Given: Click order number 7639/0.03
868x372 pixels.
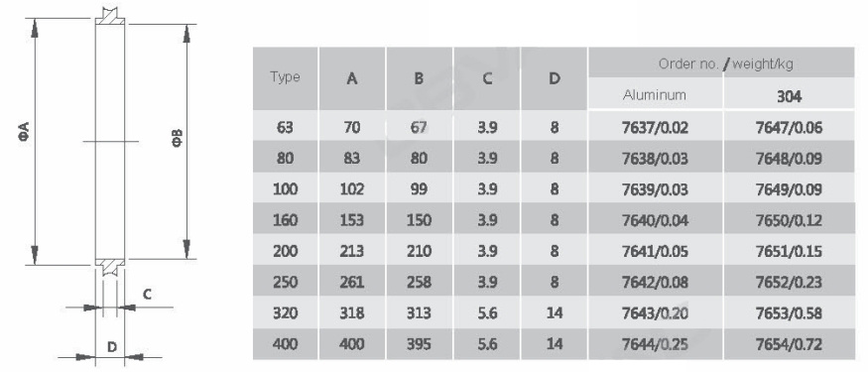Looking at the screenshot, I should click(x=655, y=189).
